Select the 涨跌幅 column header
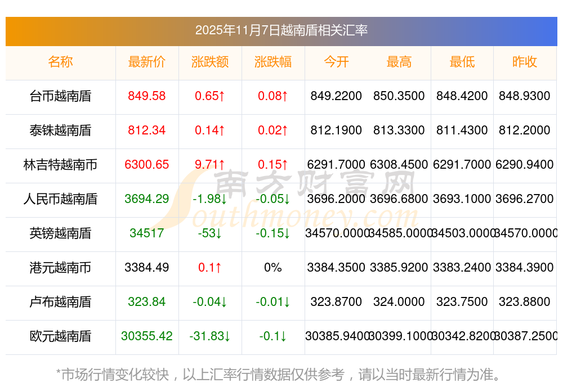This screenshot has height=392, width=563. [x=273, y=62]
